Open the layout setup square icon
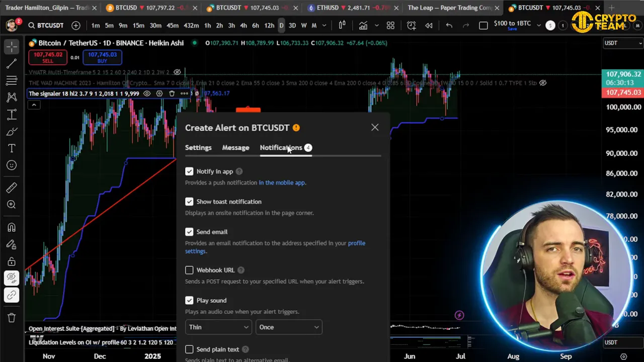Screen dimensions: 644x362 (484, 26)
